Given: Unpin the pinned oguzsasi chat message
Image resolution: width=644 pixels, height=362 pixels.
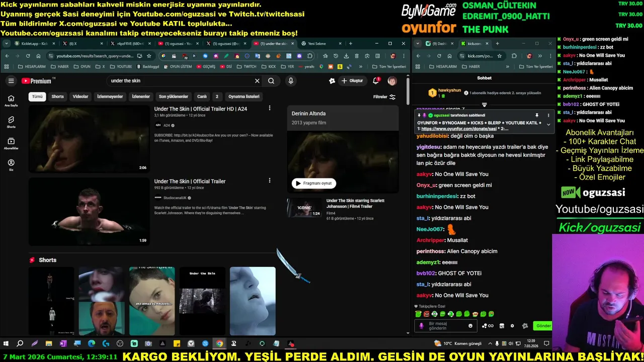Looking at the screenshot, I should [537, 115].
